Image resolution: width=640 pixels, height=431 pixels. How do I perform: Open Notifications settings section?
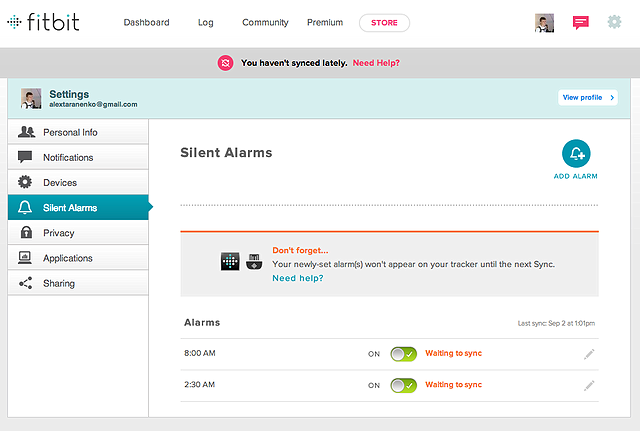78,158
